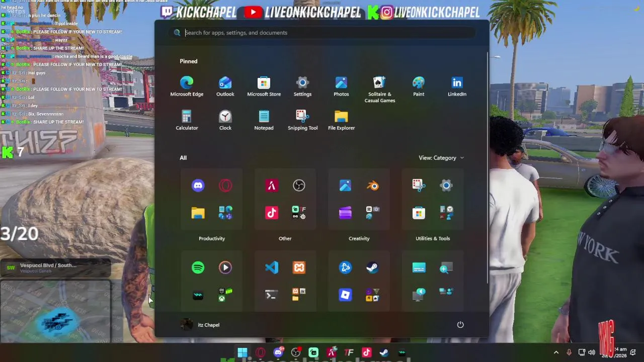Open the pinned Settings app
The width and height of the screenshot is (644, 362).
pyautogui.click(x=302, y=86)
